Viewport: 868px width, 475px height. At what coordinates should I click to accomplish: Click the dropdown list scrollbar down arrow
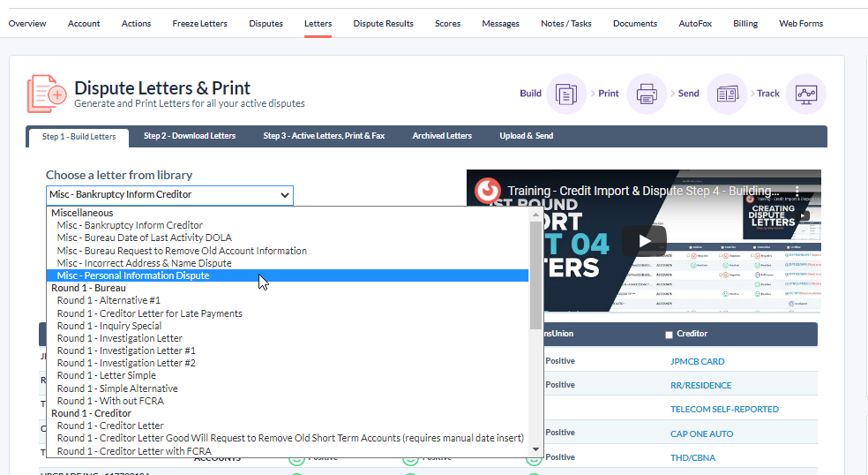tap(535, 449)
